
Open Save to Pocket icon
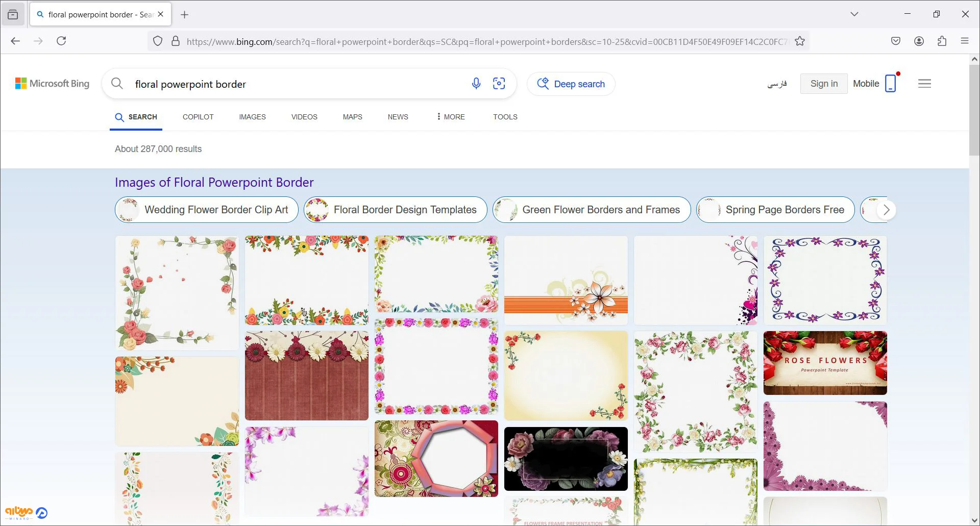click(896, 41)
